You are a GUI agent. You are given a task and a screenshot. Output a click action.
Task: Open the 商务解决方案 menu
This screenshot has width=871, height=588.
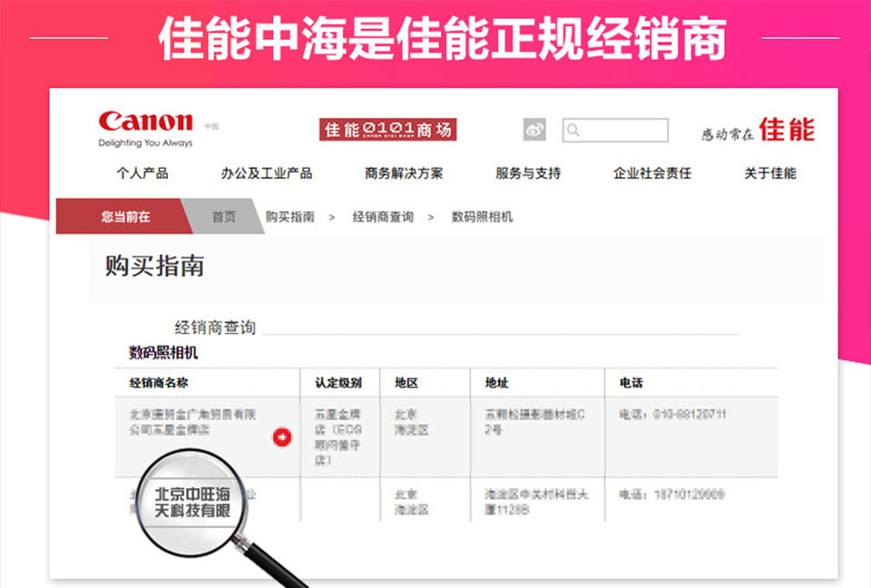click(x=404, y=173)
